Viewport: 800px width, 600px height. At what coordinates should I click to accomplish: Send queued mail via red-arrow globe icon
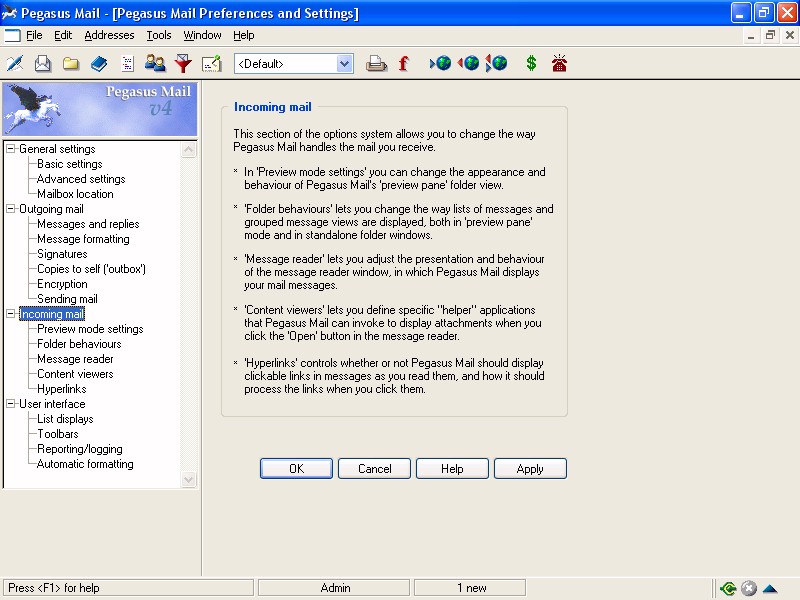click(x=468, y=63)
